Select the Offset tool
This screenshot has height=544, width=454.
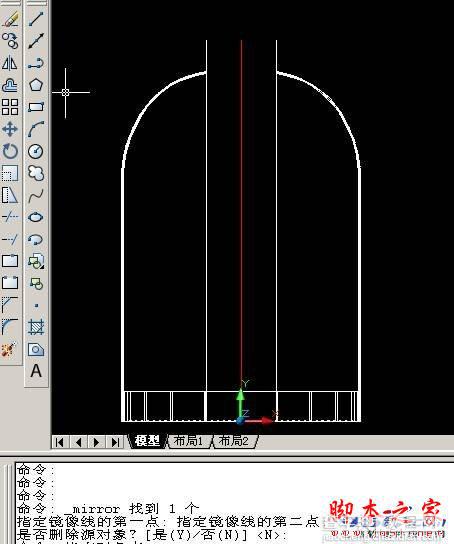point(10,85)
